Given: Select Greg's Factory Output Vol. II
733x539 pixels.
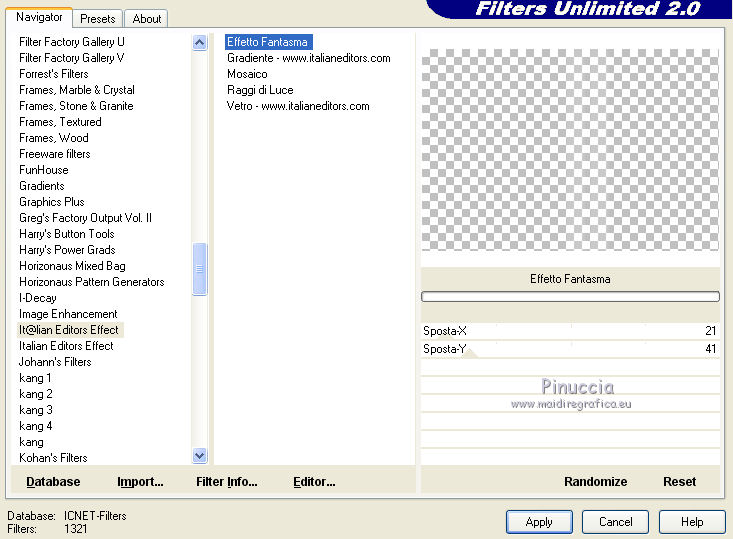Looking at the screenshot, I should (x=86, y=218).
